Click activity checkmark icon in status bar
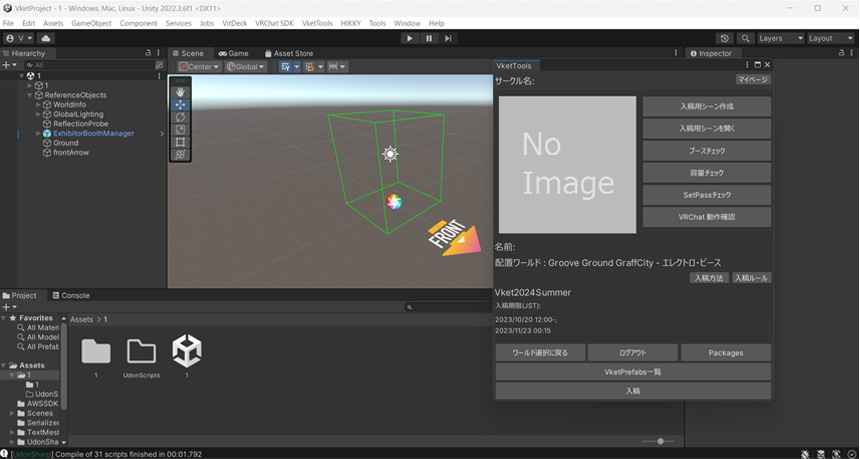Screen dimensions: 860x459 click(852, 454)
